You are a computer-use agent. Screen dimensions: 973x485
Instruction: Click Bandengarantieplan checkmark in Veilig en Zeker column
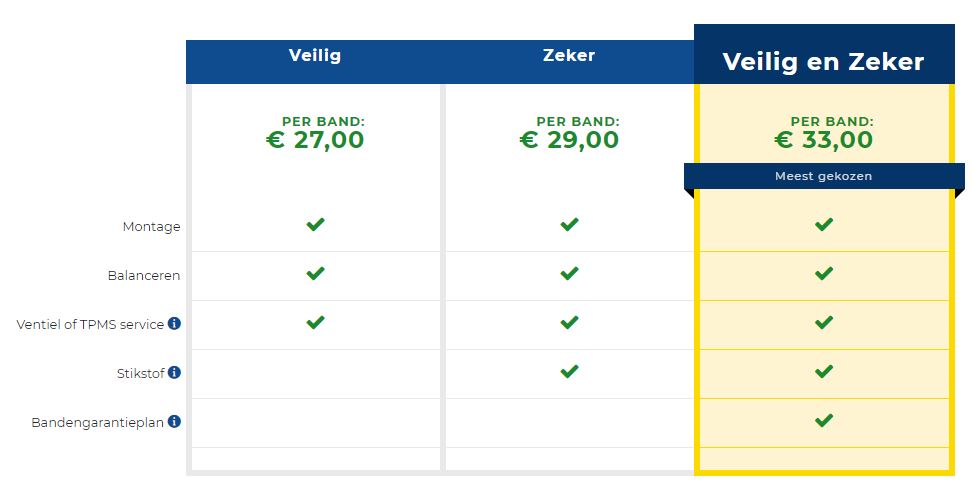(823, 420)
